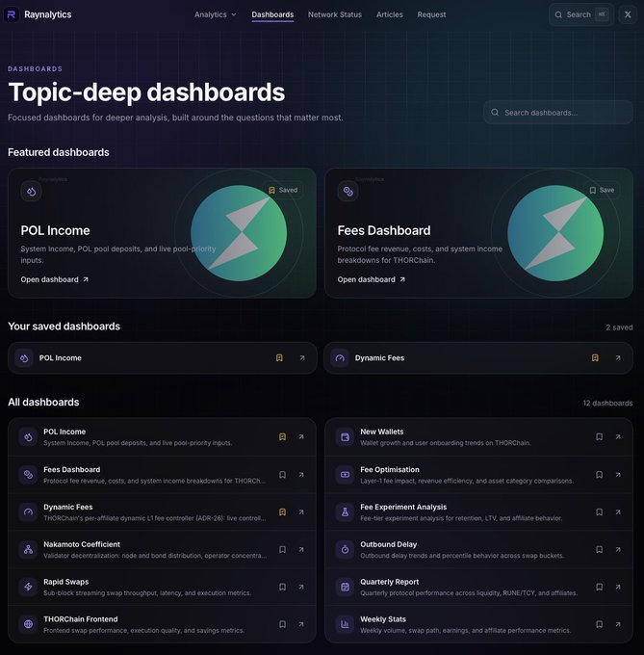Screen dimensions: 644x655
Task: Click the gauge icon of saved Dynamic Fees
Action: coord(340,358)
